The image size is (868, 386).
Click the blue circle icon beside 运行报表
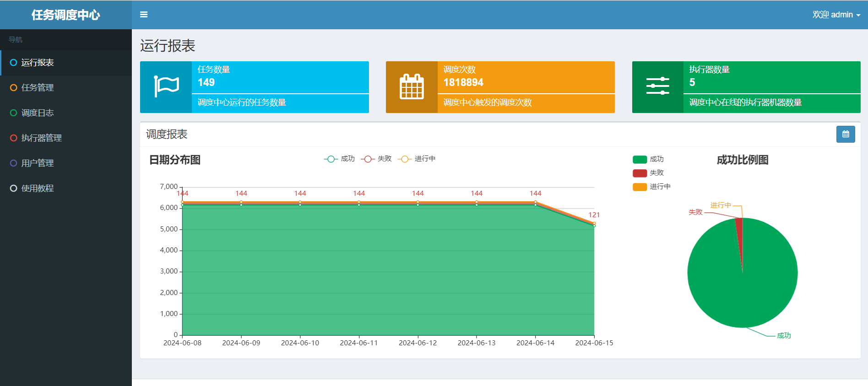(14, 63)
